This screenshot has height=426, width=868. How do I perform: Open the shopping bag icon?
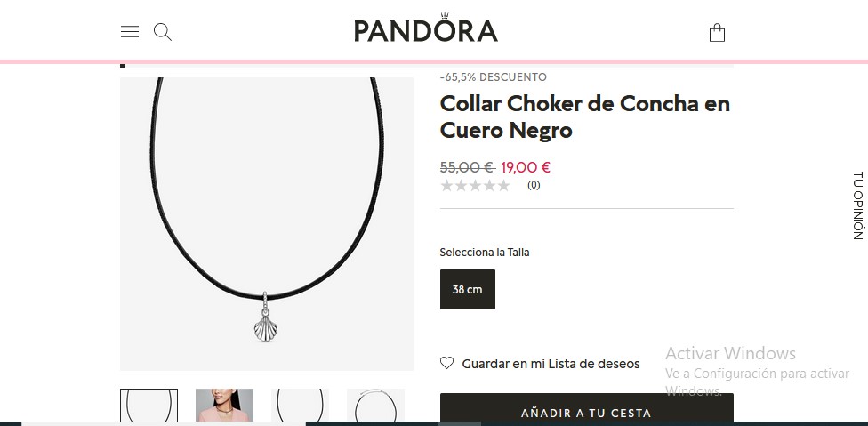[x=717, y=33]
